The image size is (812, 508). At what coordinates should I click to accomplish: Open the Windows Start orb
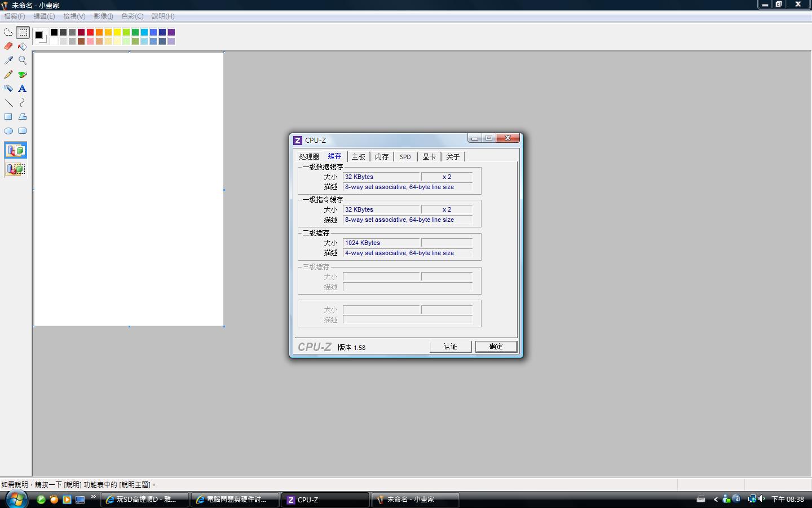click(x=16, y=499)
